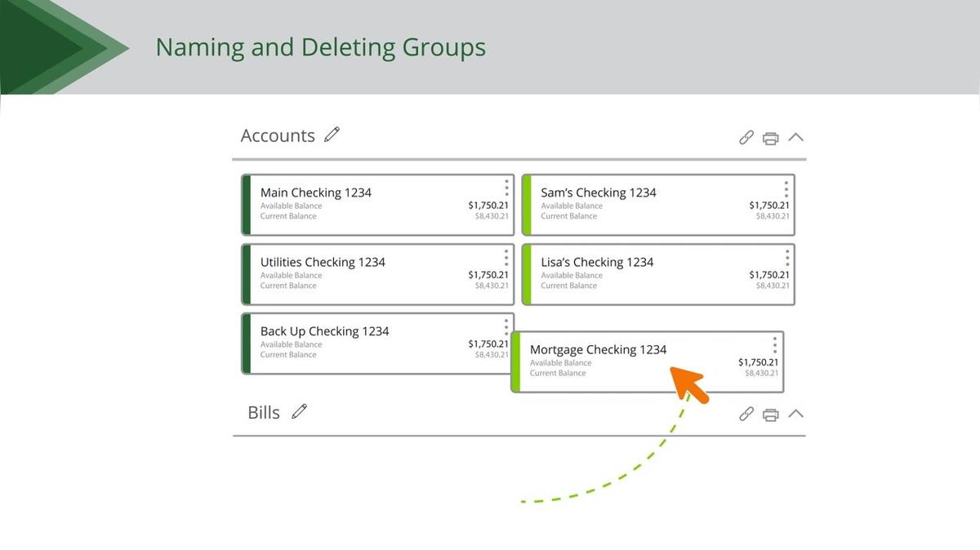The height and width of the screenshot is (550, 980).
Task: Print the Bills group
Action: (770, 415)
